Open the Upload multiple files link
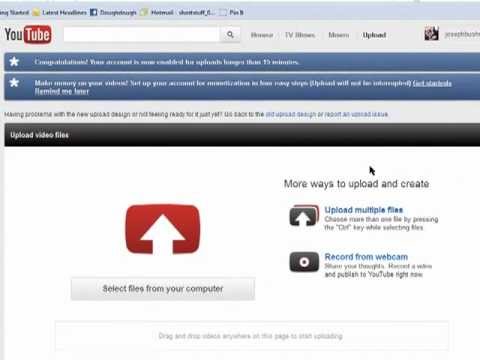Viewport: 480px width, 360px height. coord(364,210)
